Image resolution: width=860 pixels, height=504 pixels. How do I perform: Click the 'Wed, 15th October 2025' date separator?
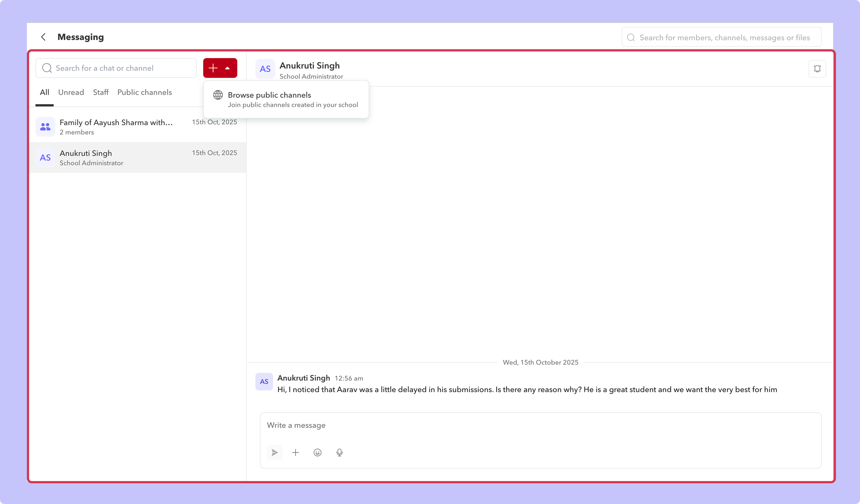point(540,362)
